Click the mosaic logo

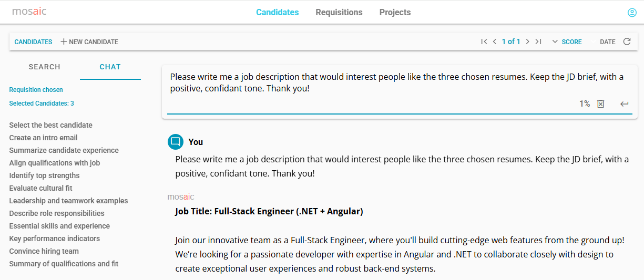point(29,12)
